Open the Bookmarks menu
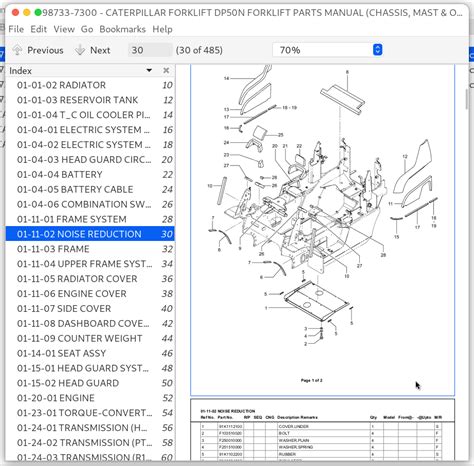The height and width of the screenshot is (466, 474). [122, 29]
